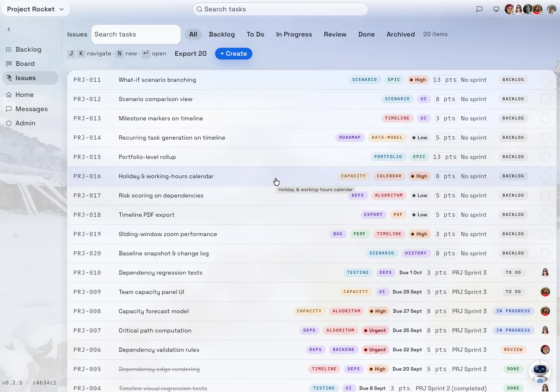Click PRJ Sprint 3 on PRJ-009 row
The image size is (560, 392).
click(469, 292)
